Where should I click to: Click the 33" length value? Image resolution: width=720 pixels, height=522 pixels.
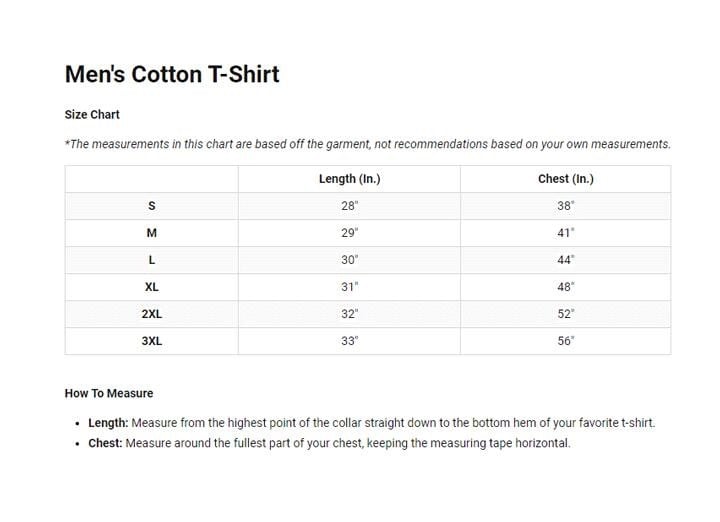click(349, 341)
